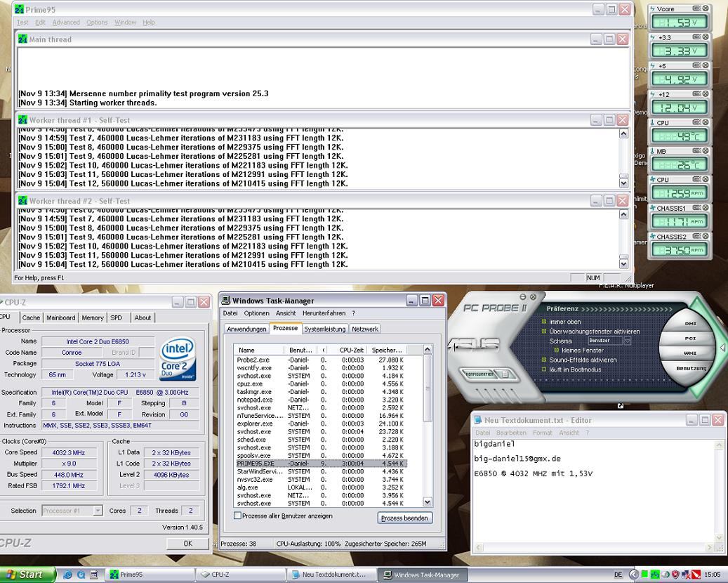Select the PRIME95.EXE process row
This screenshot has width=728, height=583.
(322, 463)
